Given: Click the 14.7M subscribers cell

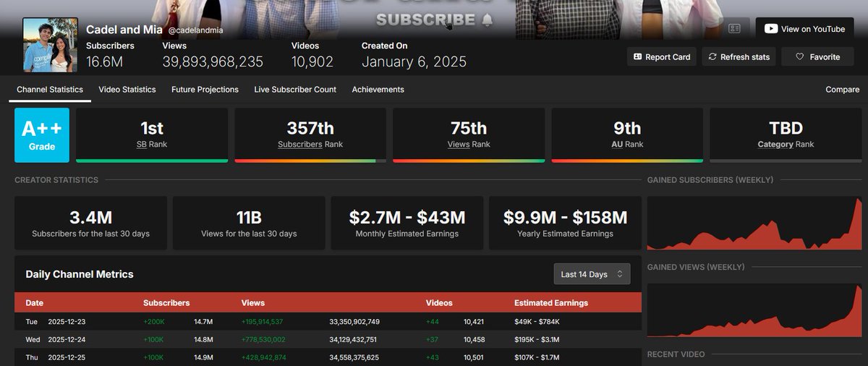Looking at the screenshot, I should pyautogui.click(x=203, y=321).
